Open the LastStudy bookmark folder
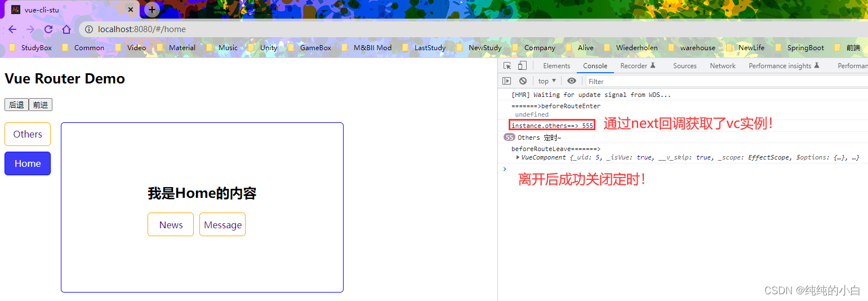Screen dimensions: 868x301 click(x=424, y=48)
